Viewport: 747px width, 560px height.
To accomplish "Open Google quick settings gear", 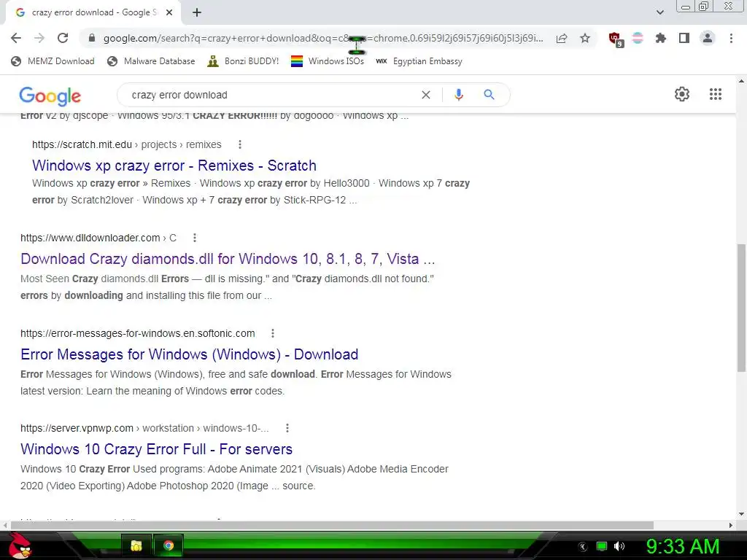I will click(x=682, y=94).
